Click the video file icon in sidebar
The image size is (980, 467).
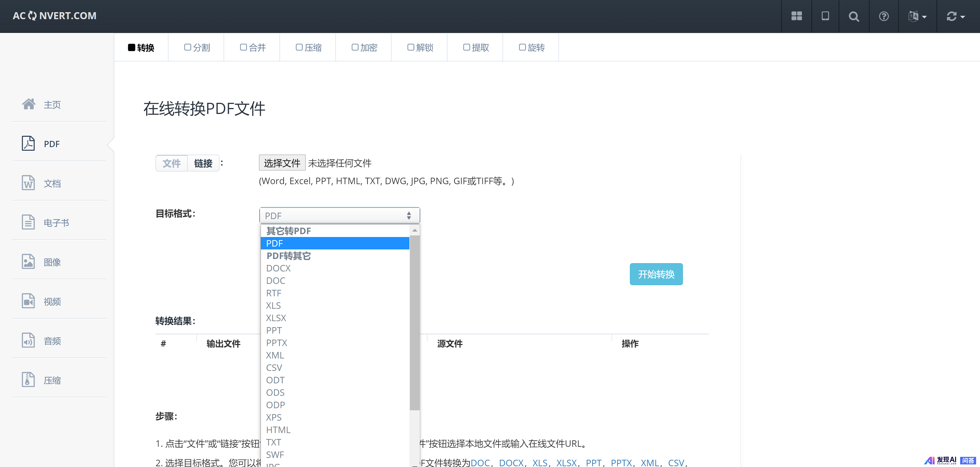28,301
